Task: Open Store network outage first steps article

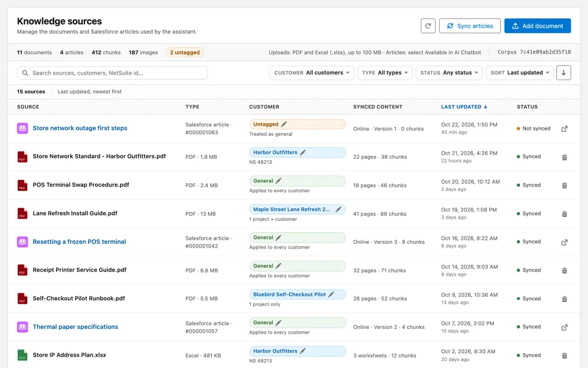Action: tap(80, 128)
